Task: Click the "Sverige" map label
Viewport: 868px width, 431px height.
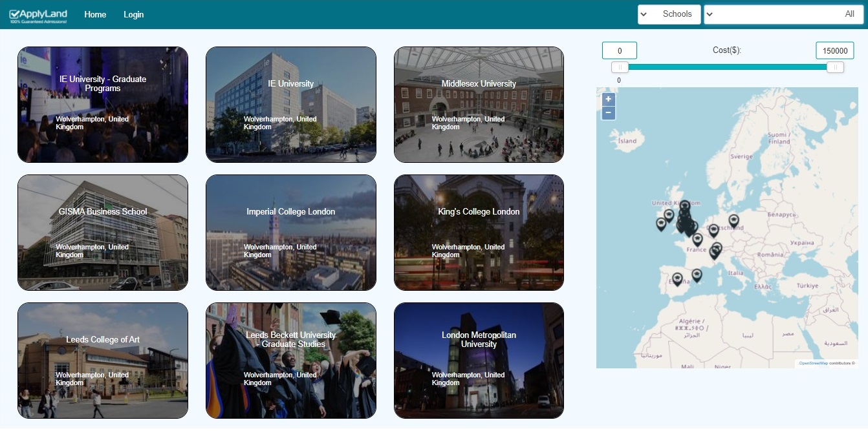Action: 741,156
